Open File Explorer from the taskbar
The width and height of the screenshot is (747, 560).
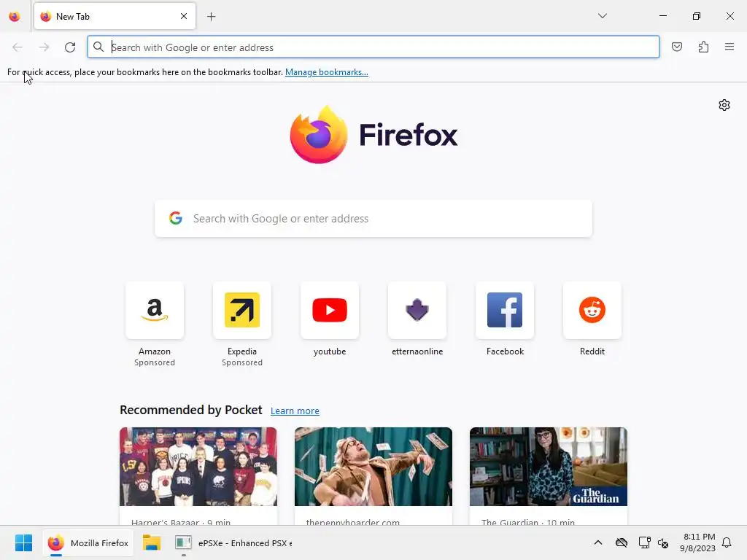152,542
